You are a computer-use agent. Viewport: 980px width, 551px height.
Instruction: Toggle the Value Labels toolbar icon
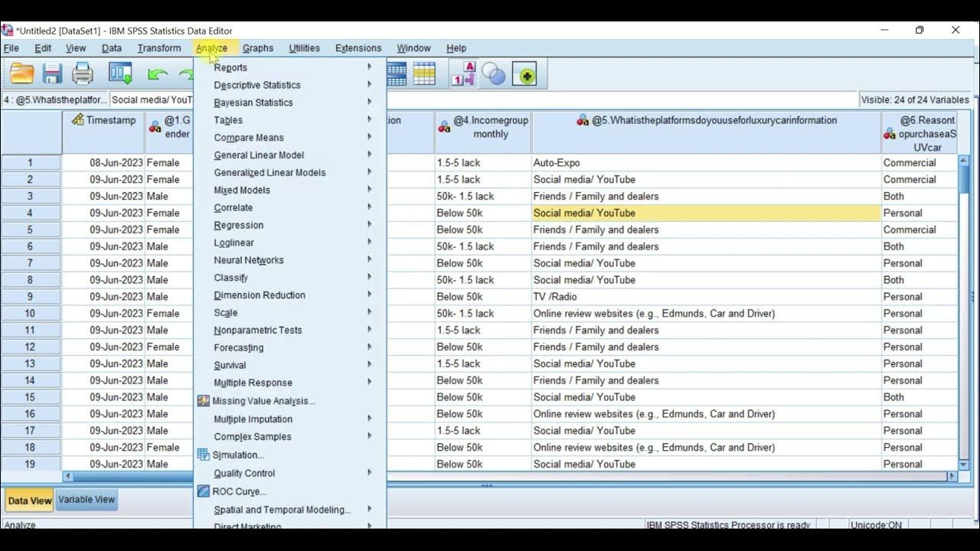coord(464,73)
